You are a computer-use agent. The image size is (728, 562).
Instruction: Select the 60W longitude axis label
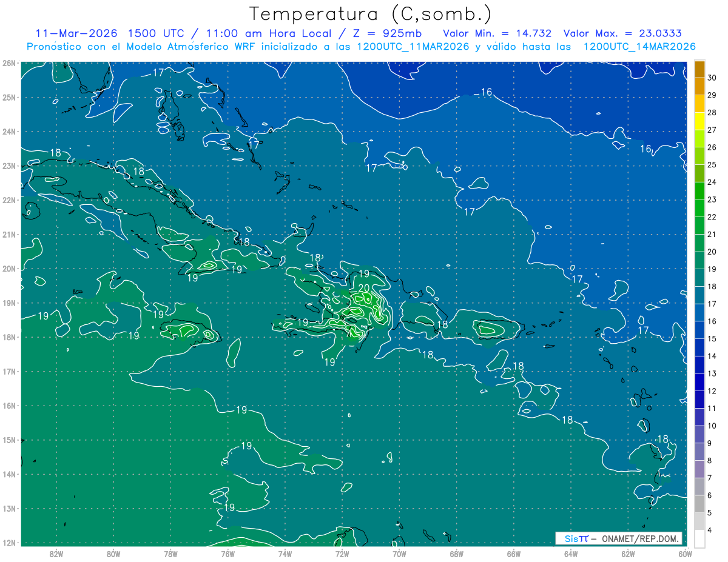coord(686,553)
